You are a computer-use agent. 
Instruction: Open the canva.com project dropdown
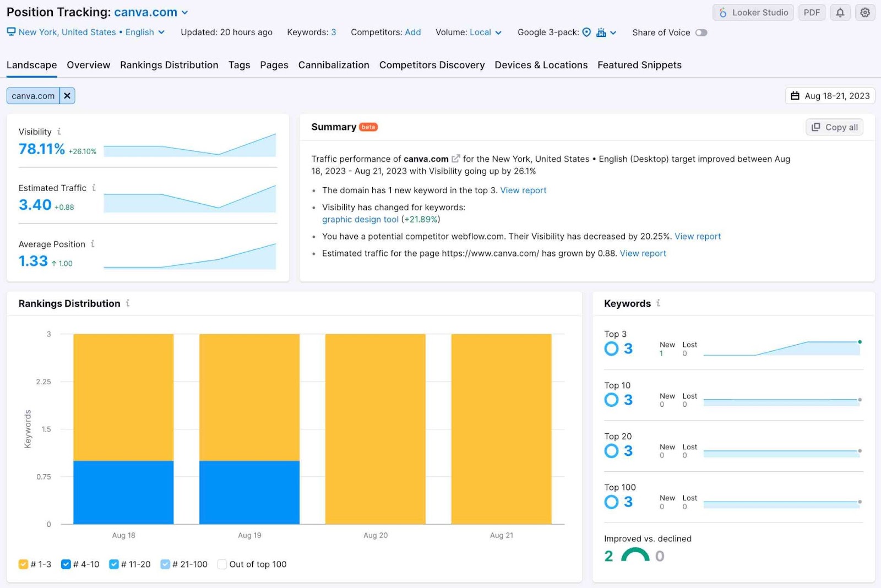tap(185, 12)
